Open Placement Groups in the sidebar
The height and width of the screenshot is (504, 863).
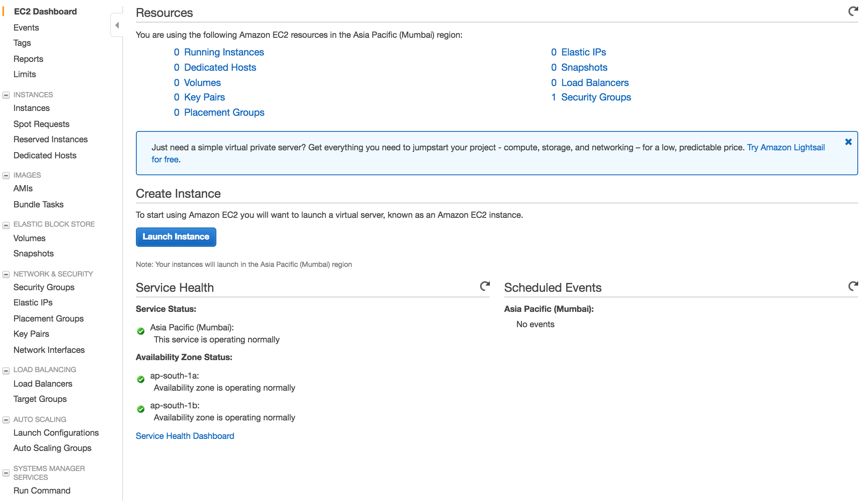pyautogui.click(x=49, y=319)
